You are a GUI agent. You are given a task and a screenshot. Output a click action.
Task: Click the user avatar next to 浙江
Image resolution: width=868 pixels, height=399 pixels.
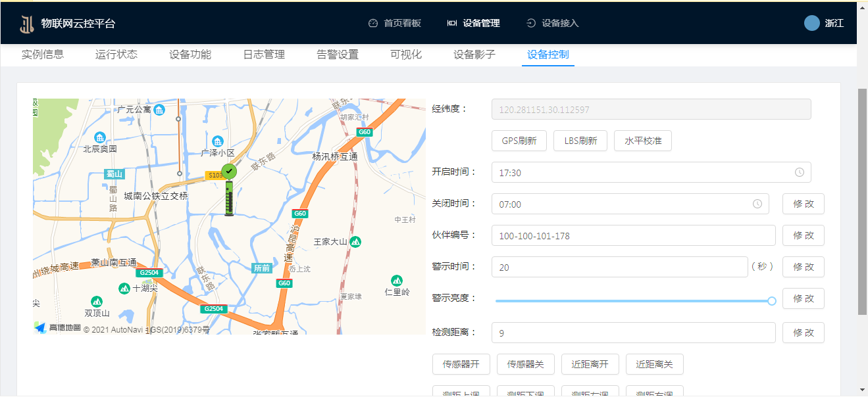point(811,23)
